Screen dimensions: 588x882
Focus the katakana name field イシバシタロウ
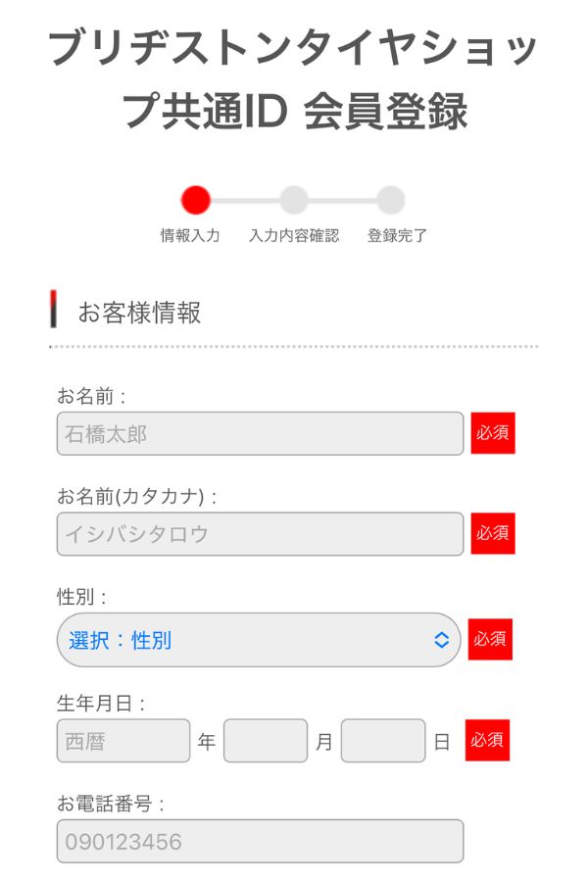260,533
